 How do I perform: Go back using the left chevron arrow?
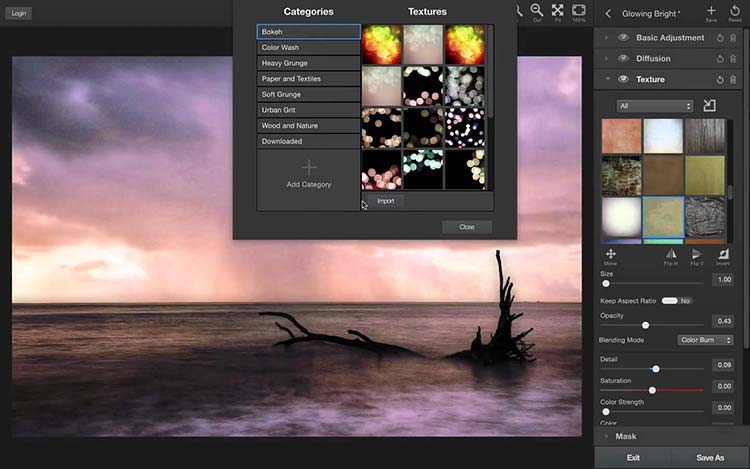coord(608,14)
